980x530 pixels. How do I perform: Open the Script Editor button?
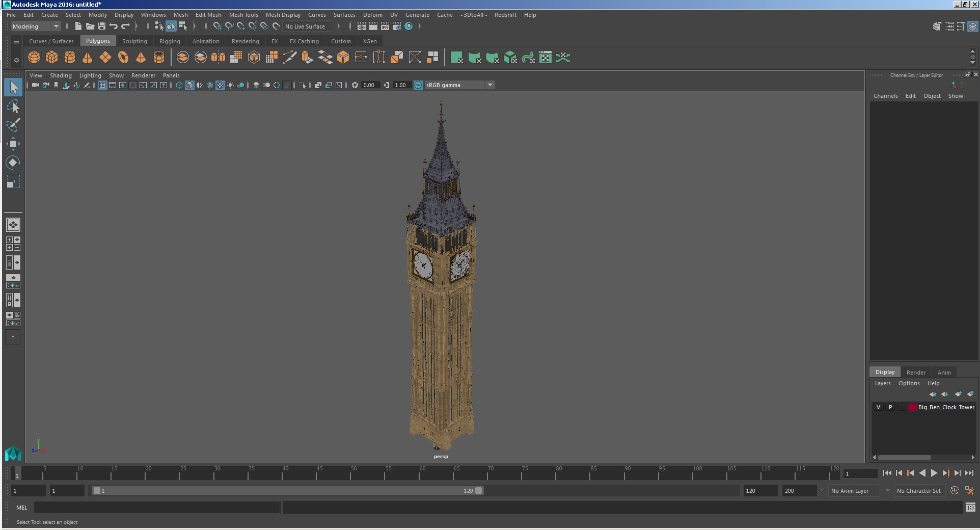971,507
